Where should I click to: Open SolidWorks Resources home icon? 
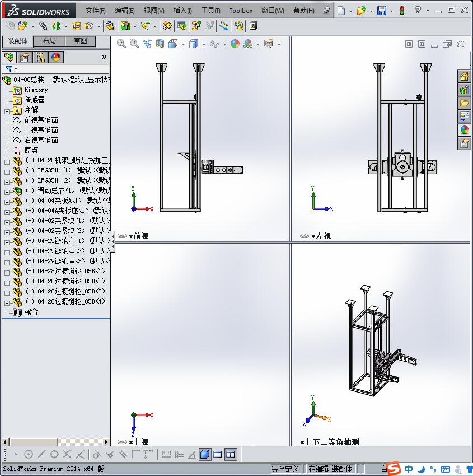464,76
